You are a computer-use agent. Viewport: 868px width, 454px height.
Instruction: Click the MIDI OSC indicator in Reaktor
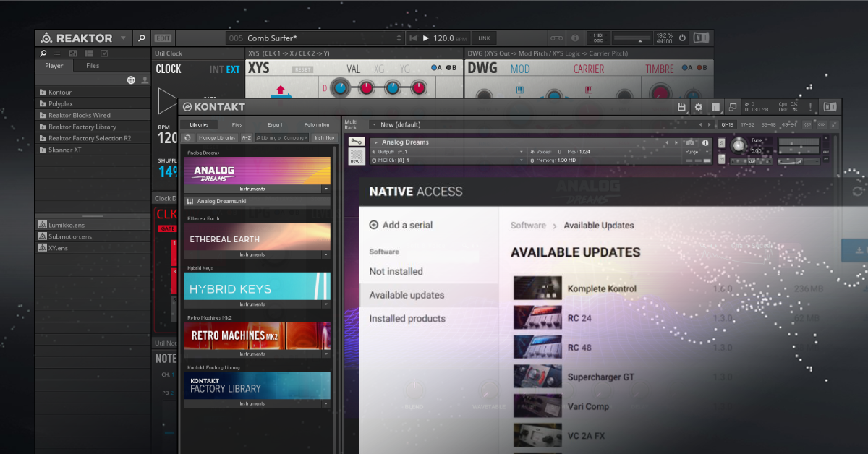[x=598, y=38]
